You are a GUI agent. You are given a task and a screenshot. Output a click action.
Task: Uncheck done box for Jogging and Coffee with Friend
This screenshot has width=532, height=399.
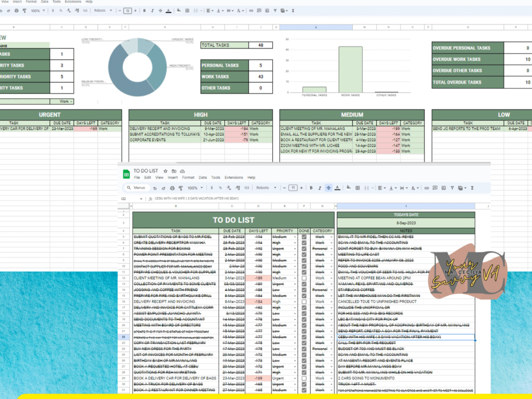(304, 290)
